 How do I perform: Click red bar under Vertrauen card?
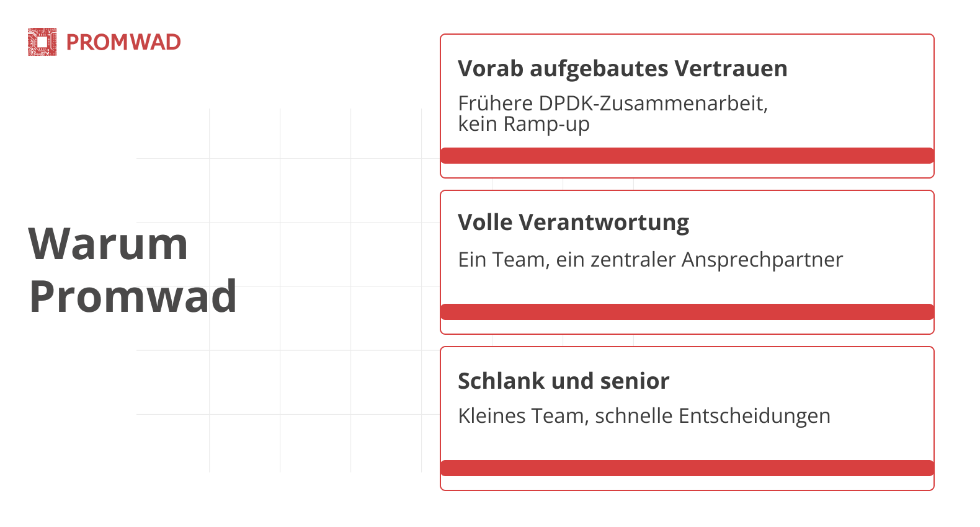point(687,156)
